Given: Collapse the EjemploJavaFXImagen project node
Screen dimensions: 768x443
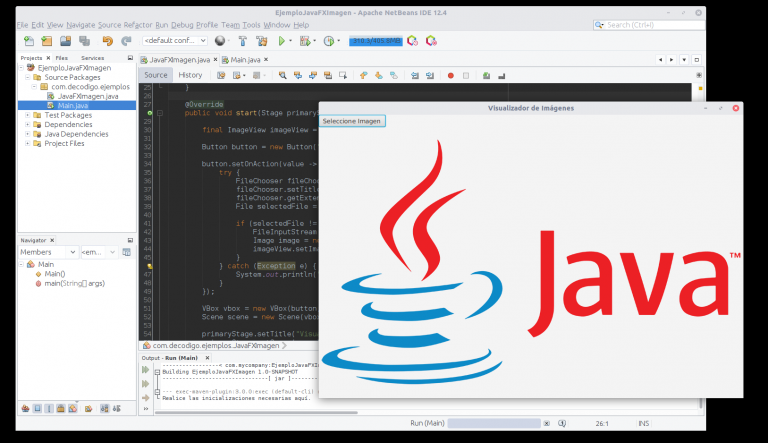Looking at the screenshot, I should pyautogui.click(x=22, y=68).
